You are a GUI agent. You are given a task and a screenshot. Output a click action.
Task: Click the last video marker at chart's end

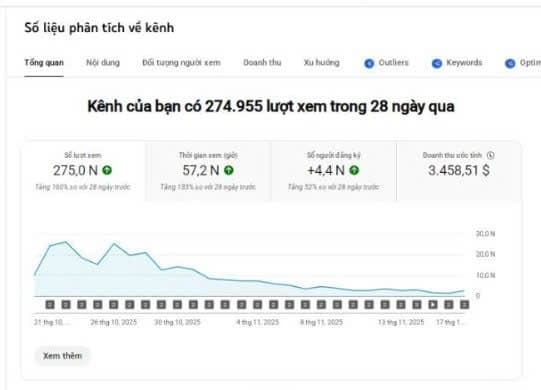(464, 304)
